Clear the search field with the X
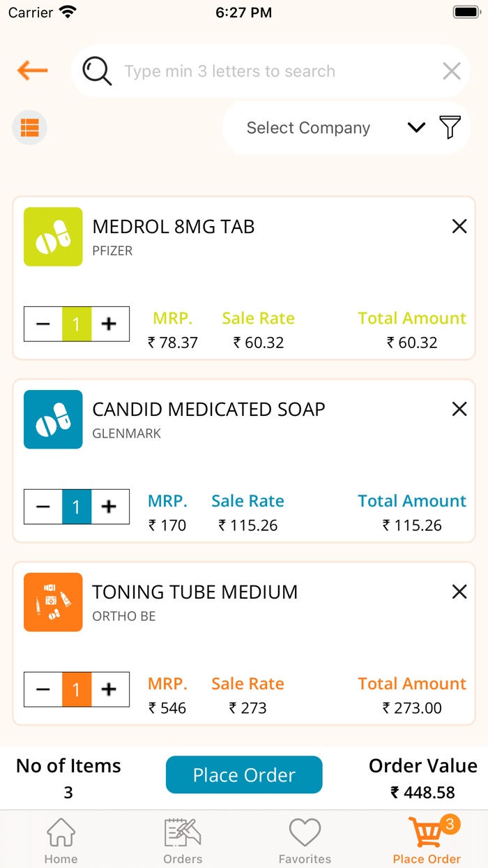Viewport: 488px width, 868px height. (451, 71)
